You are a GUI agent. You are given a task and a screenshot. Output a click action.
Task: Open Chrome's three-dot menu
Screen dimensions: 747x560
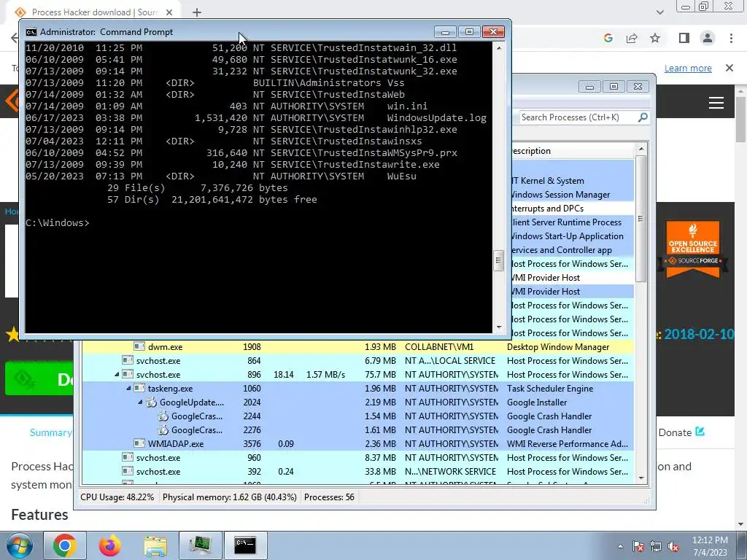coord(731,38)
